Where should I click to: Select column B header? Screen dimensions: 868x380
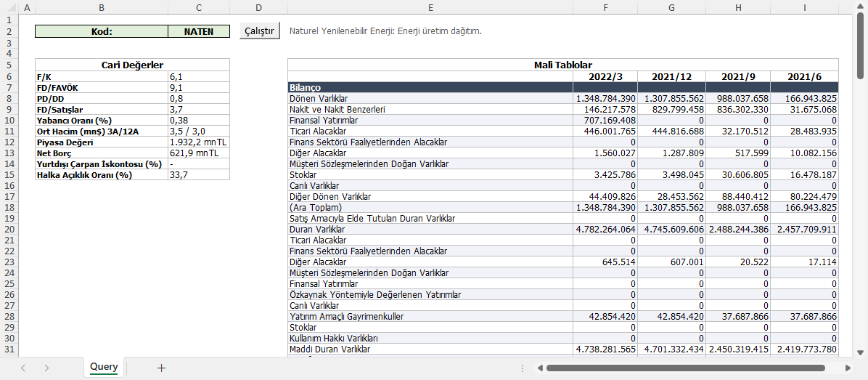tap(102, 7)
